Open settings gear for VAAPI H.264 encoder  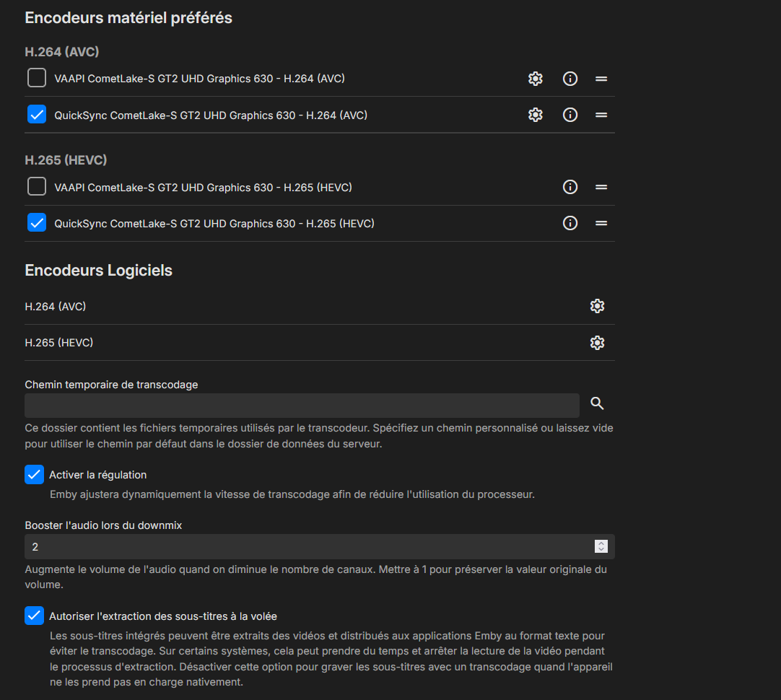pyautogui.click(x=536, y=79)
